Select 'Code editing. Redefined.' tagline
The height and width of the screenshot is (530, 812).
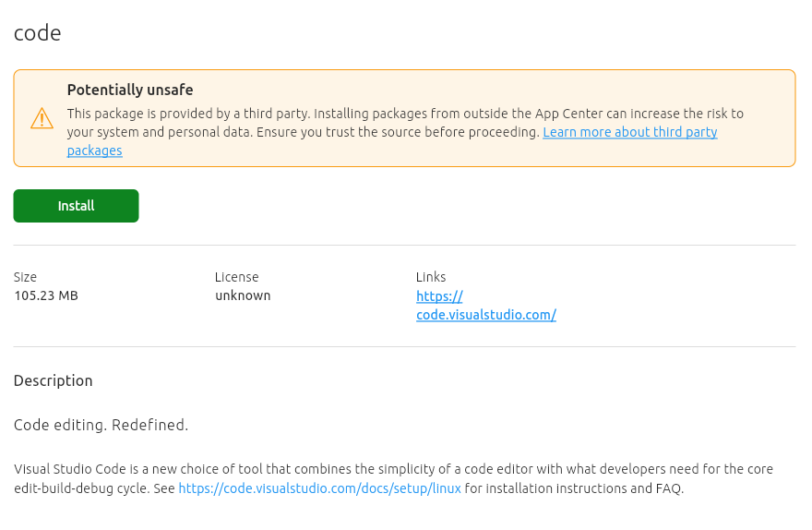101,425
